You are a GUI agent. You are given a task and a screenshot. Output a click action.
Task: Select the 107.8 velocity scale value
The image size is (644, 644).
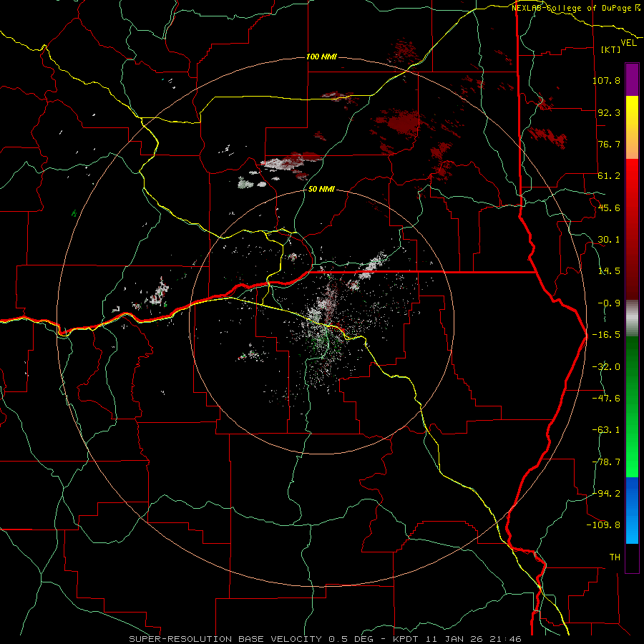pos(606,80)
